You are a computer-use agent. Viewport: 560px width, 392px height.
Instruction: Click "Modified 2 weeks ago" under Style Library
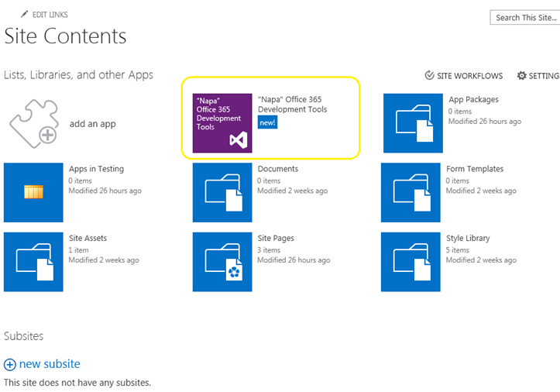click(x=481, y=260)
